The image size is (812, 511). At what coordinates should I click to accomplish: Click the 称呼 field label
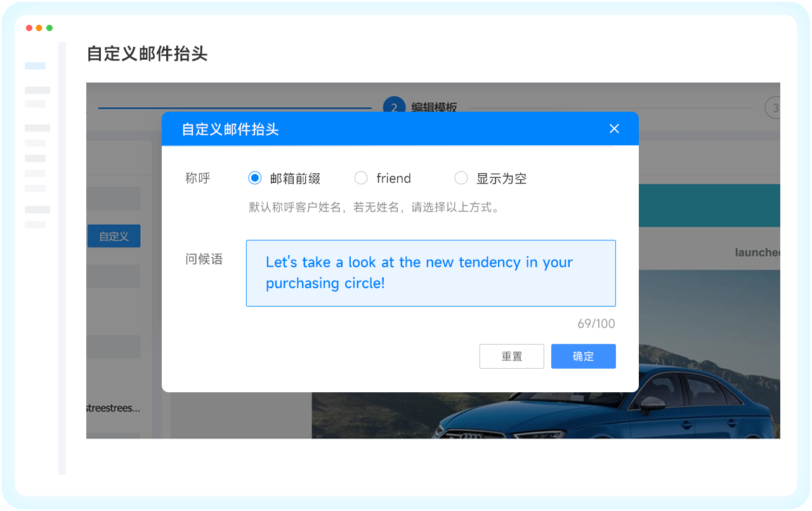tap(197, 178)
